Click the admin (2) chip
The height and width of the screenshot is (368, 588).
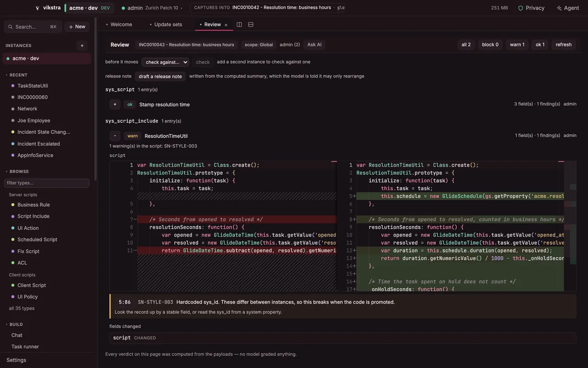pos(290,45)
